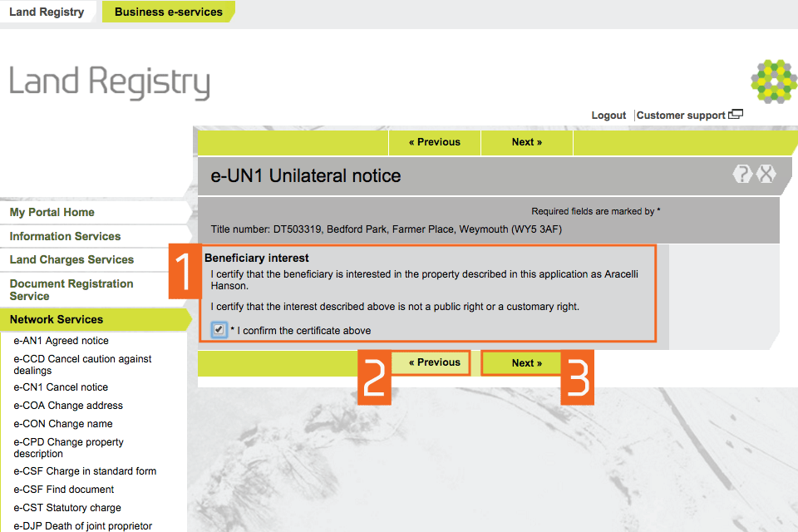Screen dimensions: 798x532
Task: Expand Land Charges Services section
Action: tap(71, 259)
